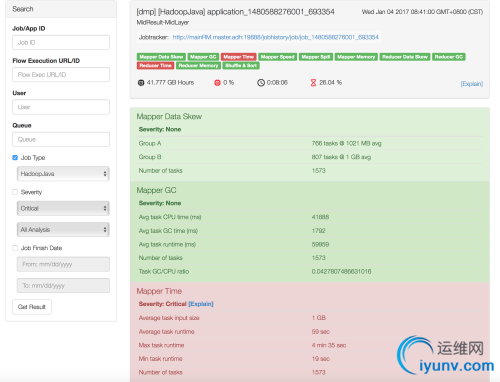The width and height of the screenshot is (500, 382).
Task: Click the 26.04 % wait time value
Action: (x=330, y=83)
